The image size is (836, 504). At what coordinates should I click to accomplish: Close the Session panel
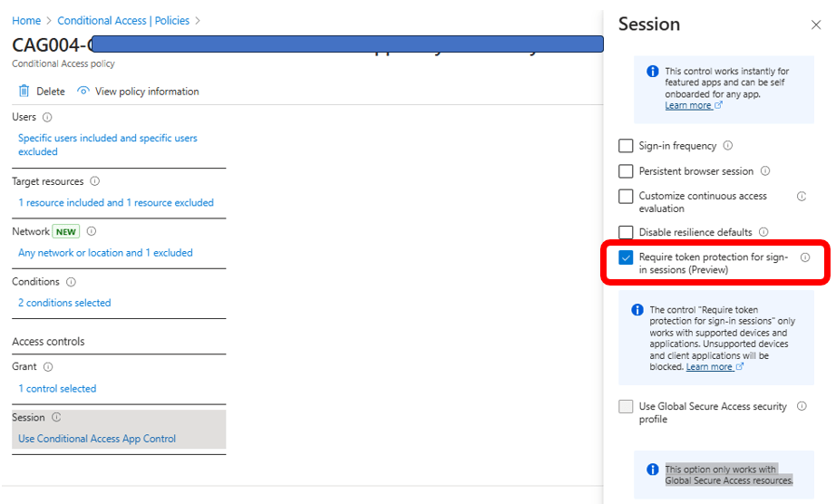tap(815, 25)
